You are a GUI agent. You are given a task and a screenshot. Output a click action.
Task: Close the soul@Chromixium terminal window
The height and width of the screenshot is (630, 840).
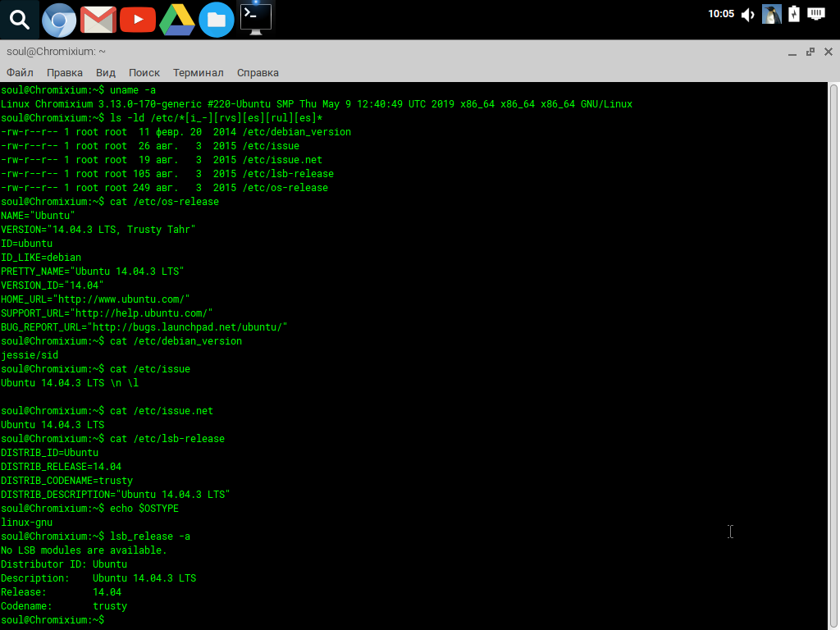point(829,52)
